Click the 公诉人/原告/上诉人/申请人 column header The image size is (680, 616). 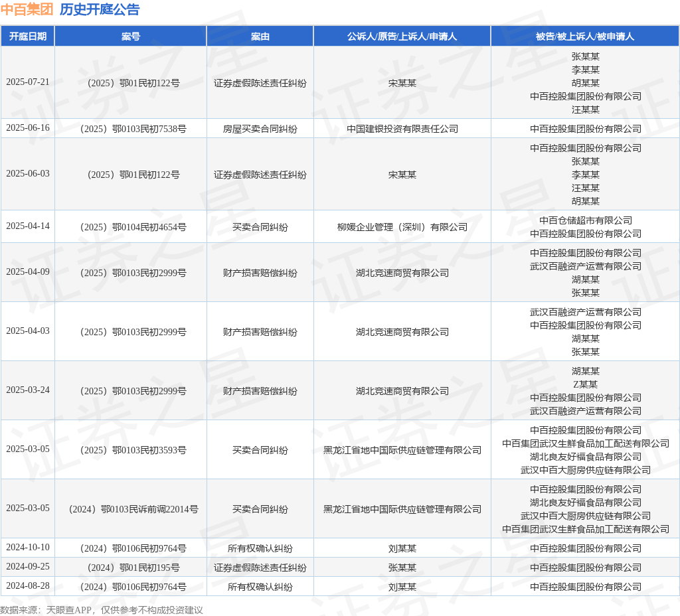coord(402,37)
